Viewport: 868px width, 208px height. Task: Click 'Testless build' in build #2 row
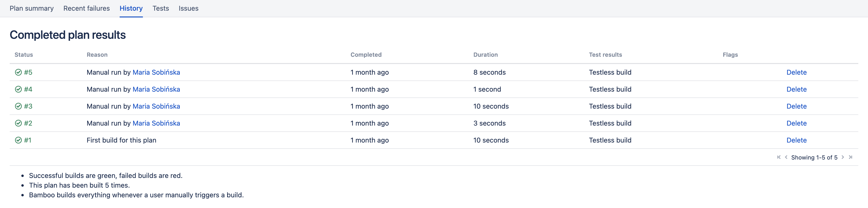click(610, 123)
